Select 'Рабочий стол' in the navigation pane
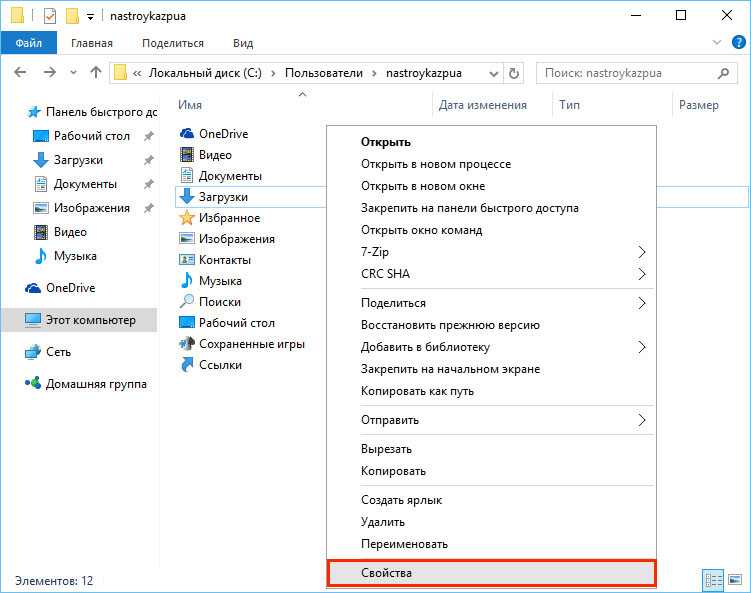This screenshot has width=751, height=593. [91, 136]
